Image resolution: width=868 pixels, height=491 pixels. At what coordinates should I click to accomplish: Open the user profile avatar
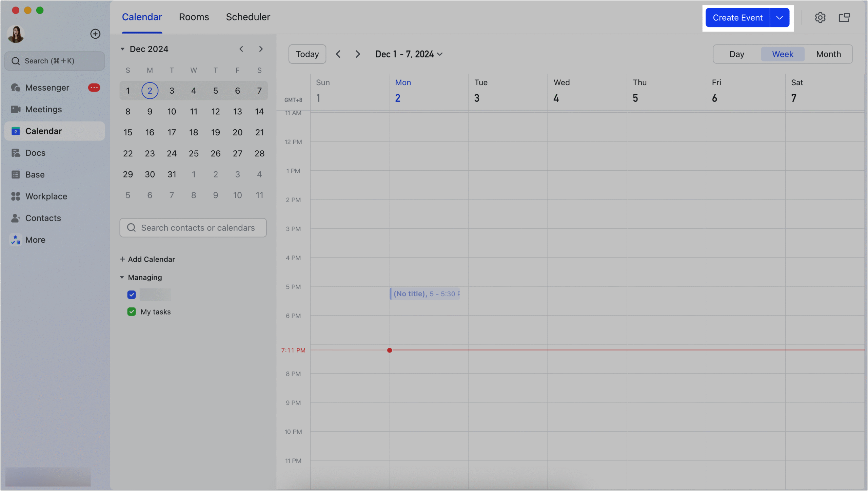click(x=16, y=34)
